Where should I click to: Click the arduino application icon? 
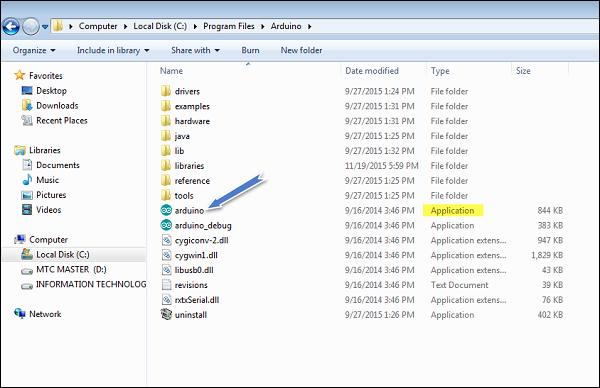pos(166,210)
